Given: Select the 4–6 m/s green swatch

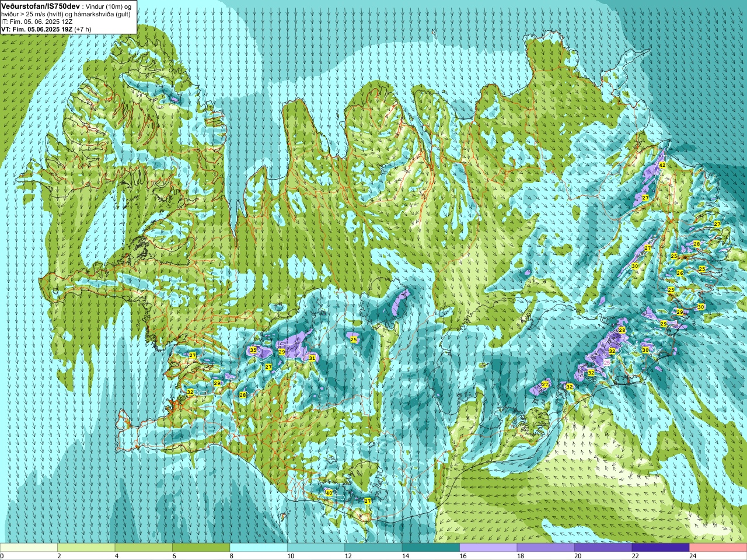Looking at the screenshot, I should [x=144, y=548].
